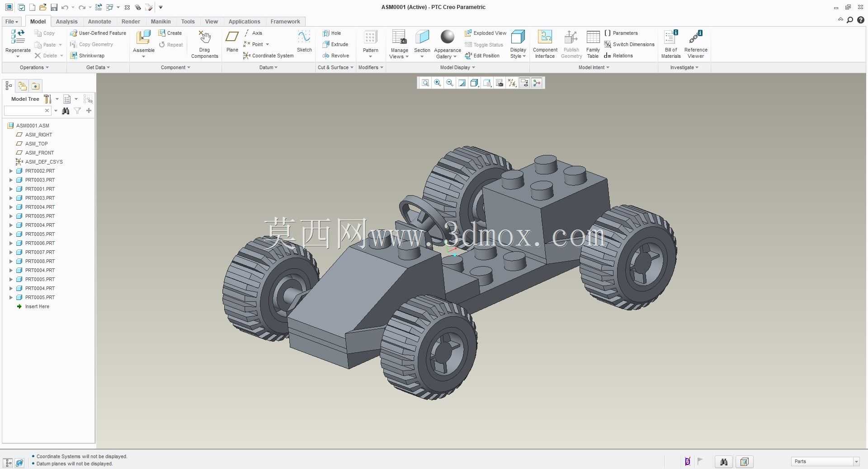Switch to the Analysis tab
Viewport: 868px width, 469px height.
(x=66, y=22)
